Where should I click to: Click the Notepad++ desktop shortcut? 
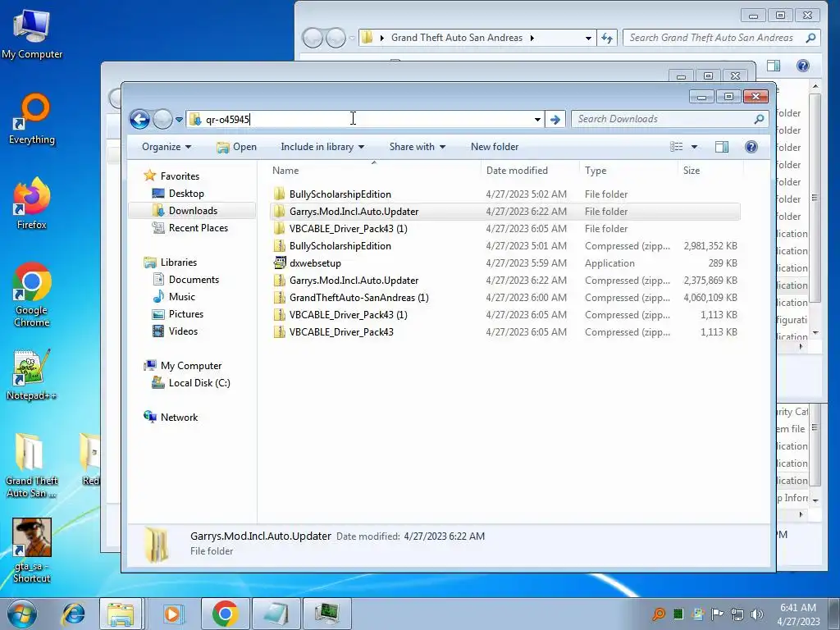click(x=32, y=375)
